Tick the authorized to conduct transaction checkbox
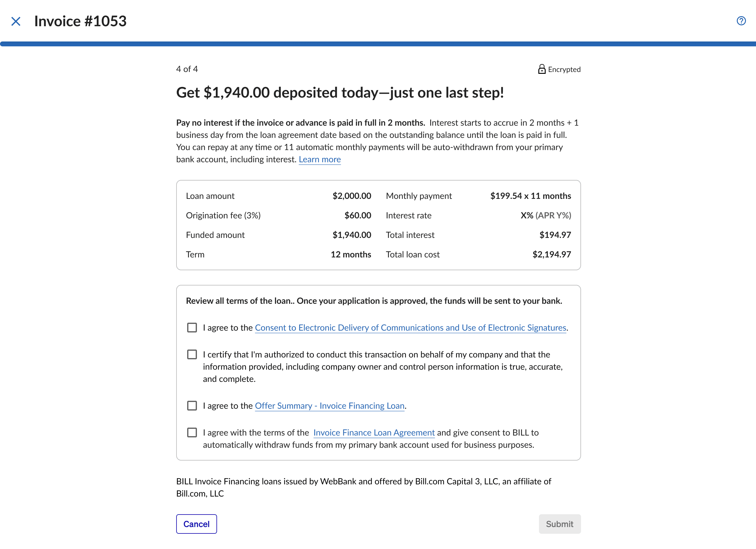Screen dimensions: 756x549 coord(192,354)
